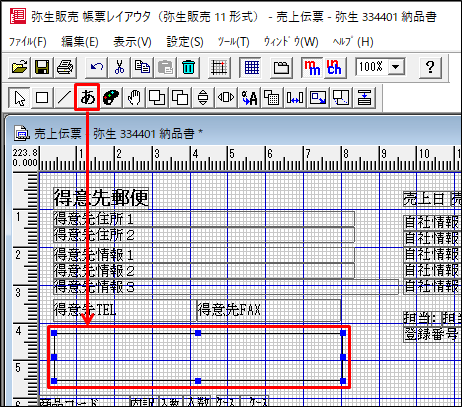This screenshot has width=462, height=407.
Task: Click the red app icon in title bar
Action: (18, 16)
